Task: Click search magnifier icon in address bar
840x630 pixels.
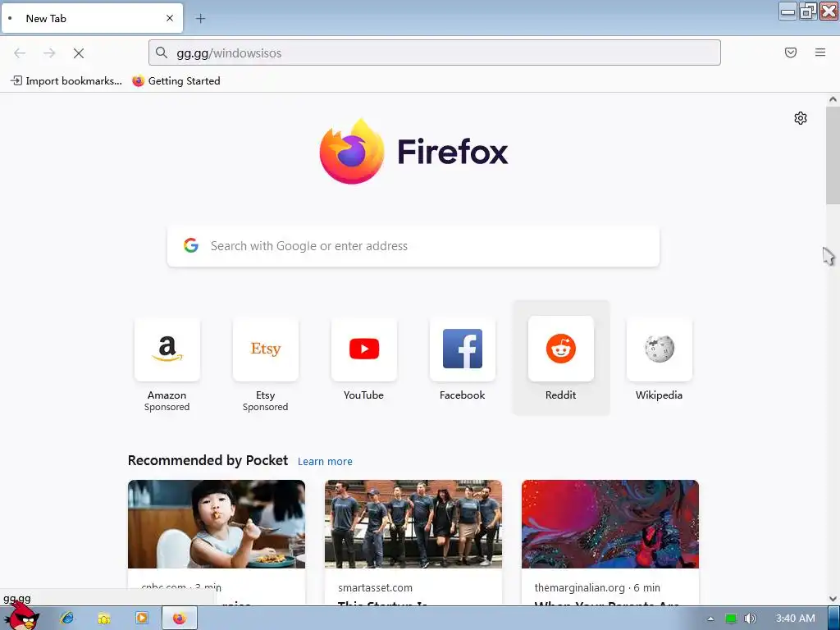Action: click(162, 52)
